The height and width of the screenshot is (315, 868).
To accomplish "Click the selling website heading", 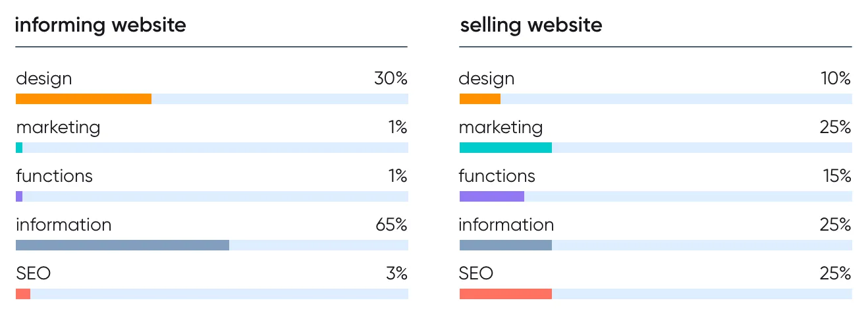I will point(531,26).
